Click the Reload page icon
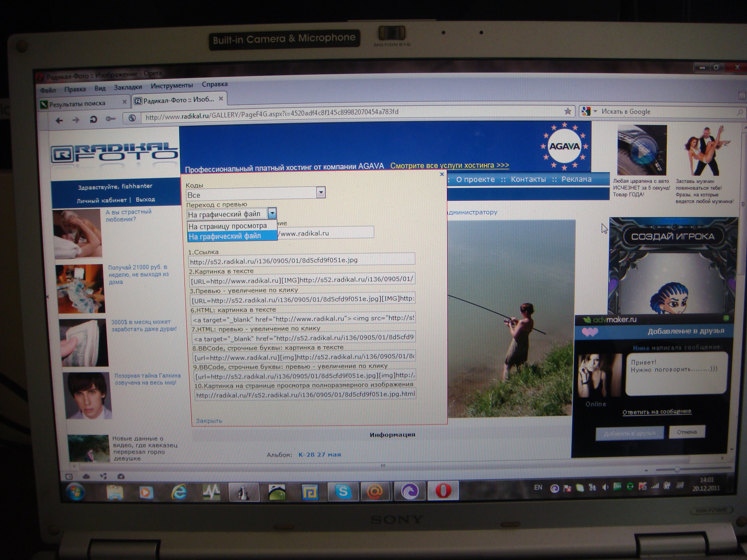747x560 pixels. tap(93, 119)
